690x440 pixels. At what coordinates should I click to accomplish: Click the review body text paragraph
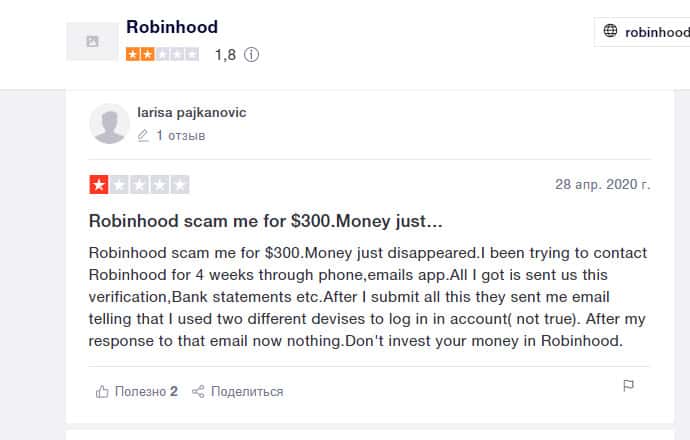coord(368,296)
